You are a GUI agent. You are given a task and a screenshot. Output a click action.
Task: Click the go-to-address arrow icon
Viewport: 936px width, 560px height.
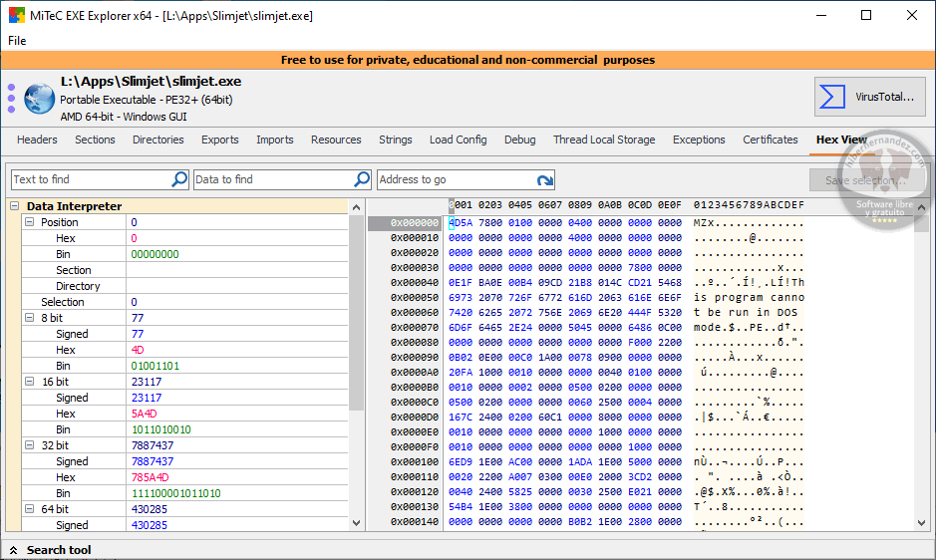click(x=544, y=179)
